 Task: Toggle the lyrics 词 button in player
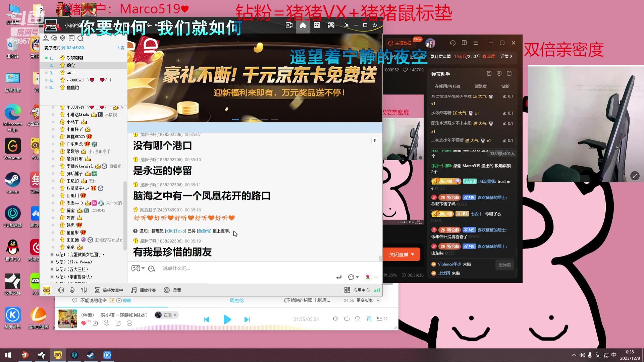369,319
